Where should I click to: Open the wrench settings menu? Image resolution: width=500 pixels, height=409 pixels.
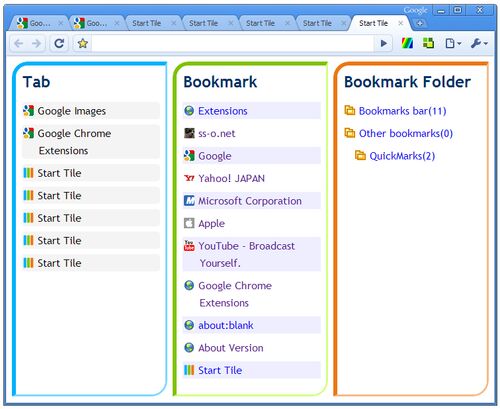(479, 43)
